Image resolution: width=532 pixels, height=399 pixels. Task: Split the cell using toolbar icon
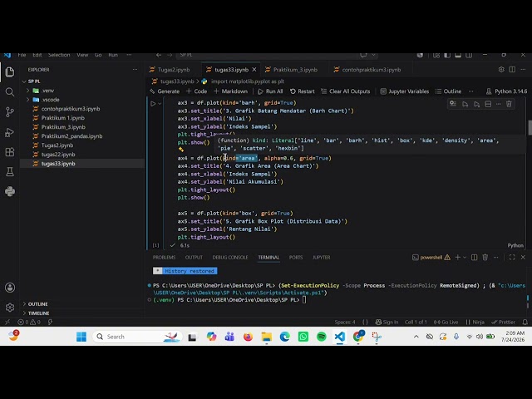tap(488, 104)
